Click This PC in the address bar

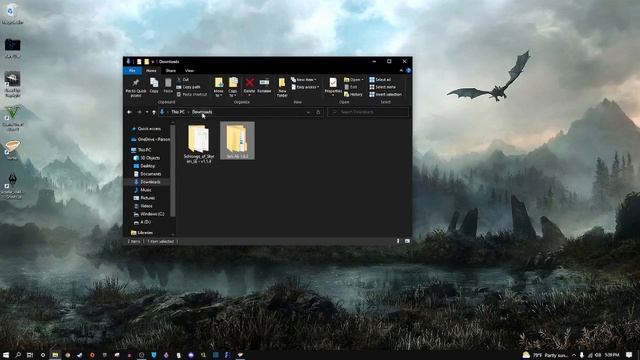click(x=178, y=112)
